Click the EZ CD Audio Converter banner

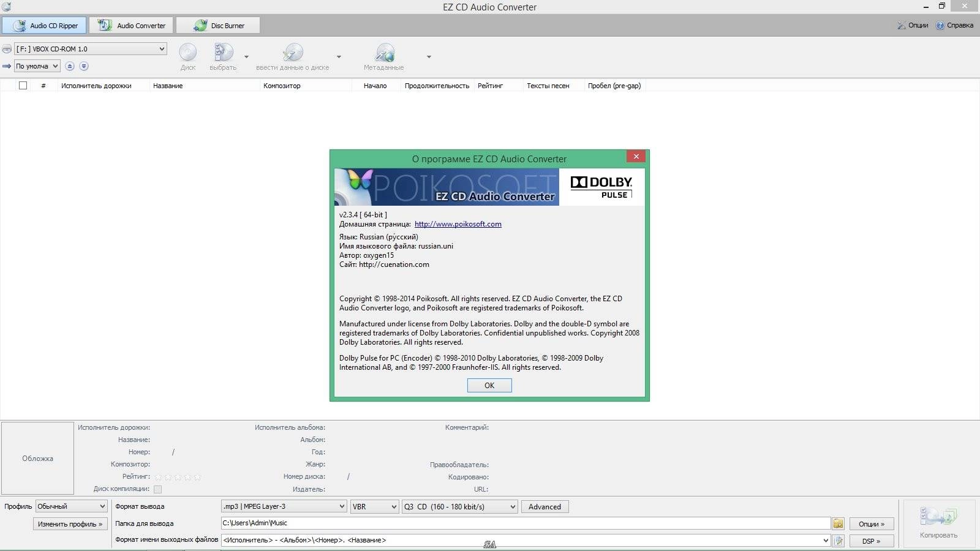click(447, 187)
